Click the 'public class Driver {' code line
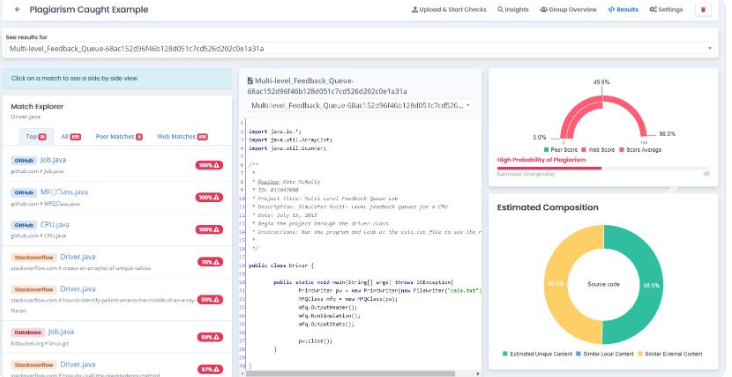The image size is (732, 377). pyautogui.click(x=281, y=265)
